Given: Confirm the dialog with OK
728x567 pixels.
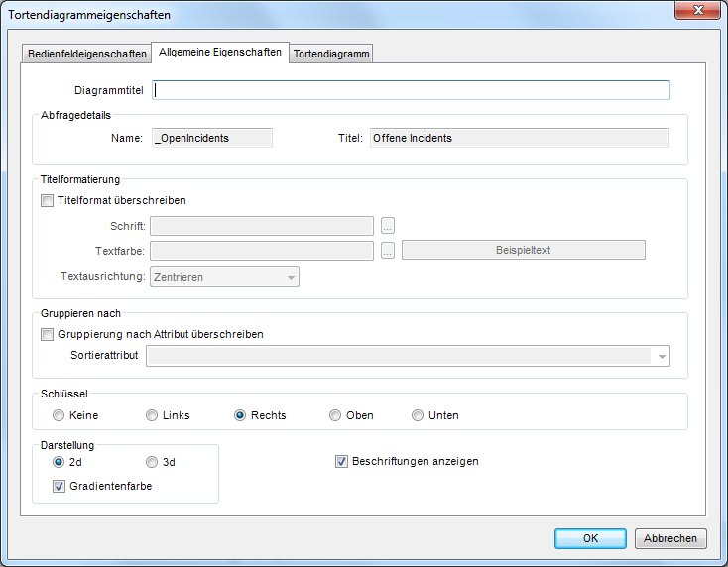Looking at the screenshot, I should click(x=590, y=538).
